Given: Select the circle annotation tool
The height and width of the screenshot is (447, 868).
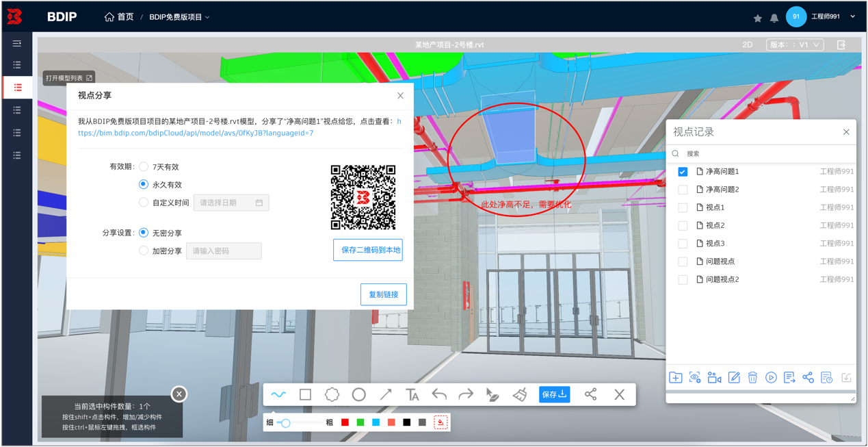Looking at the screenshot, I should [358, 395].
